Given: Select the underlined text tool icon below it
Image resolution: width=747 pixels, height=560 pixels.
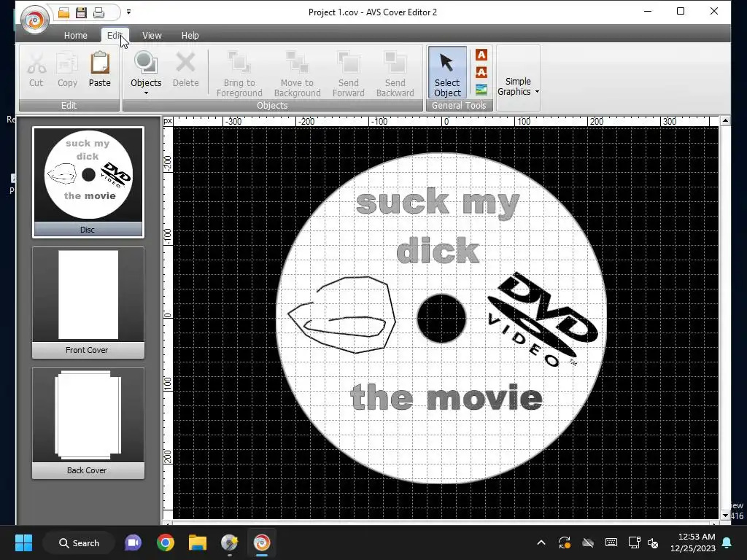Looking at the screenshot, I should pos(481,72).
